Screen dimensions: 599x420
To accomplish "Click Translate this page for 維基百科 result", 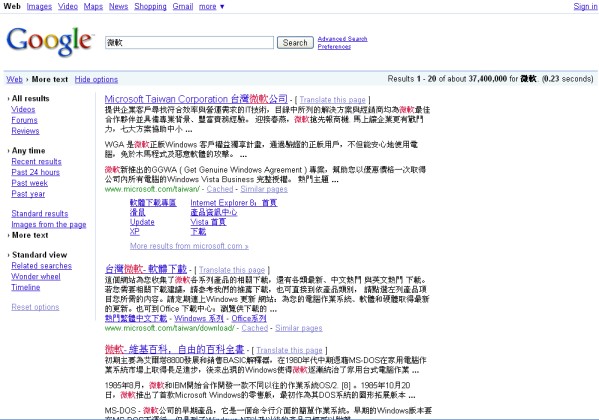I will [289, 350].
